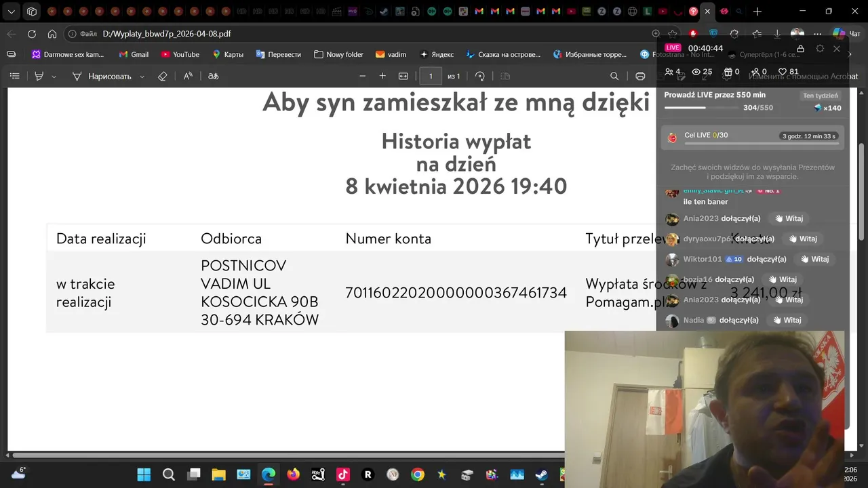
Task: Toggle read aloud in PDF toolbar
Action: (189, 77)
